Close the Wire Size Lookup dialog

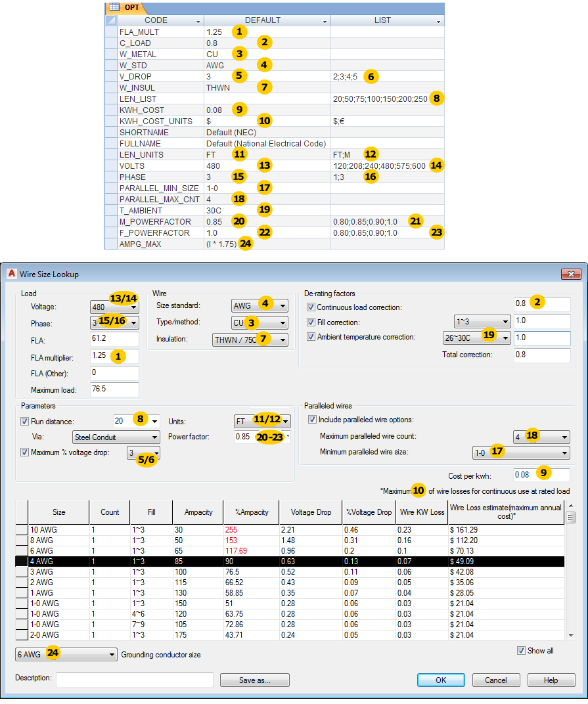pyautogui.click(x=572, y=274)
